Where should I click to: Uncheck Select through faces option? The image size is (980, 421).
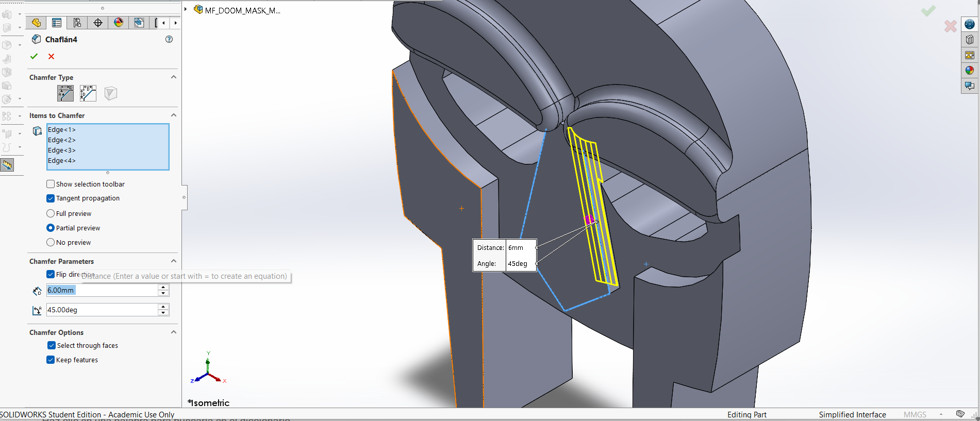click(x=52, y=345)
